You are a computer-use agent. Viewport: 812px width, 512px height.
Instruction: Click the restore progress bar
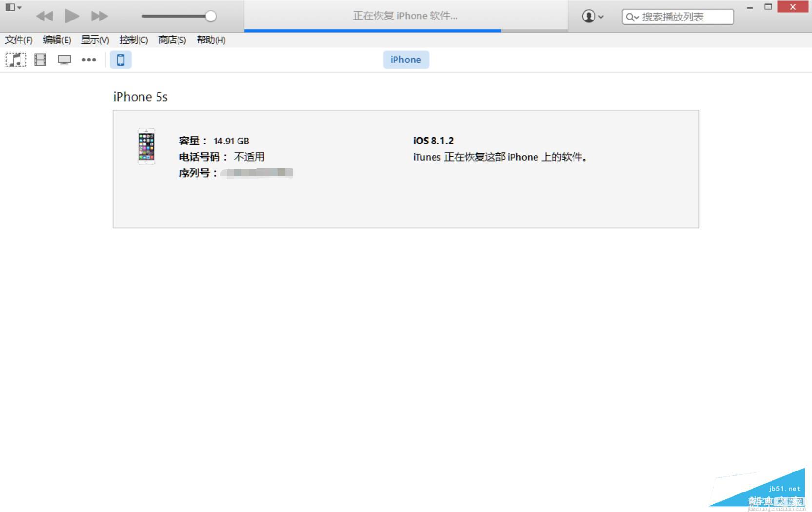point(406,31)
